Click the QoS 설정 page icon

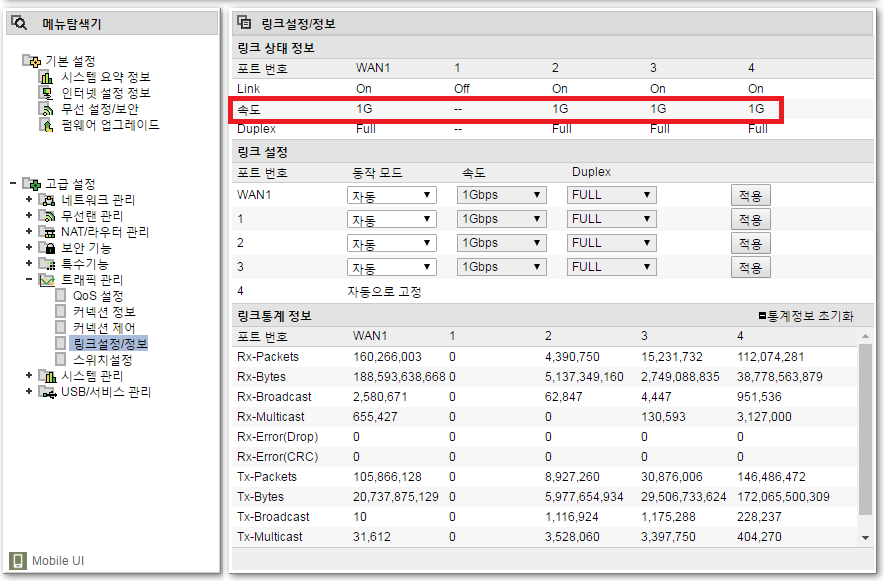point(61,296)
